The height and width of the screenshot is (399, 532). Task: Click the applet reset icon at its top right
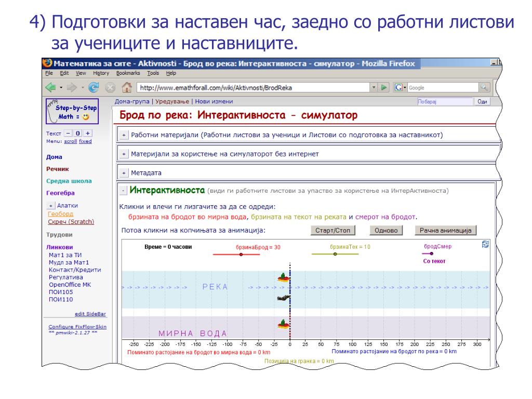click(x=485, y=244)
